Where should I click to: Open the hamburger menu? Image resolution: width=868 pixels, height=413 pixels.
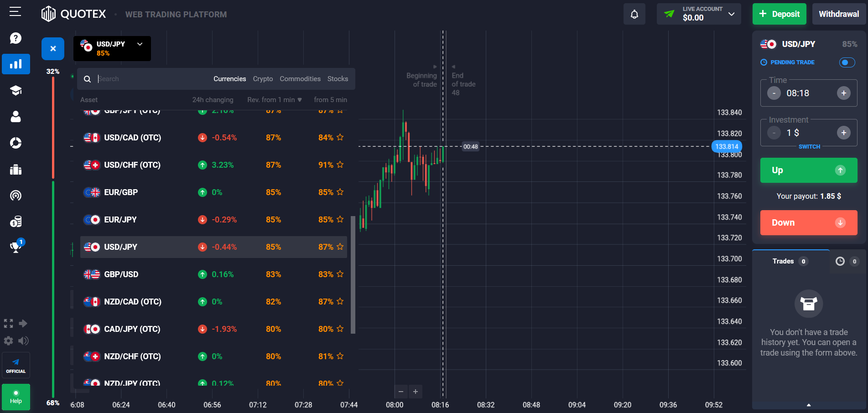(16, 11)
